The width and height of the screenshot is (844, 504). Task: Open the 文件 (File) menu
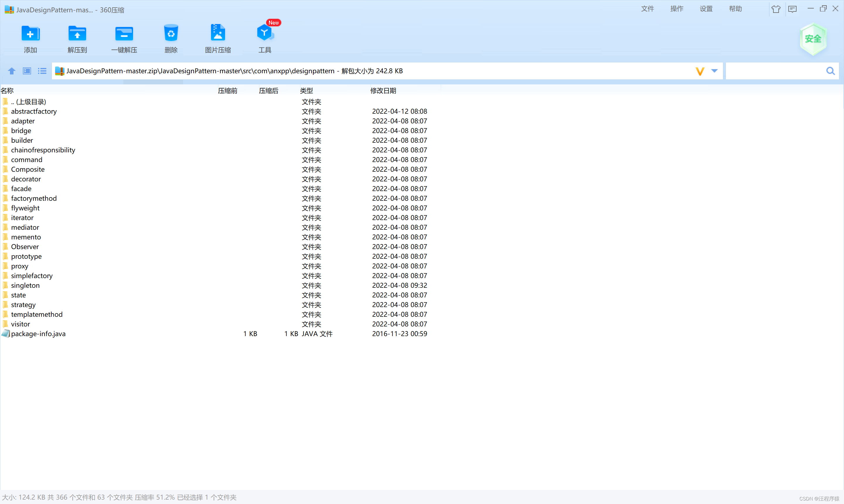click(x=647, y=9)
